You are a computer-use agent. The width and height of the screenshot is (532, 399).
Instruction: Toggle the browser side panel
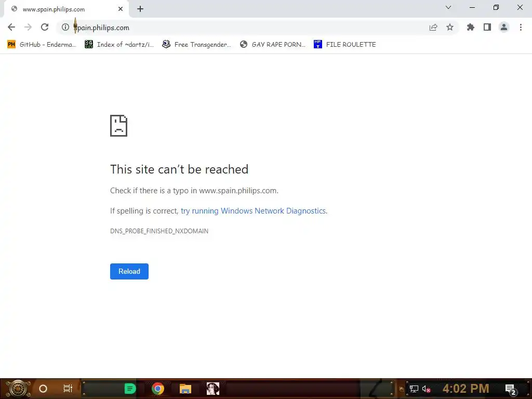click(487, 27)
